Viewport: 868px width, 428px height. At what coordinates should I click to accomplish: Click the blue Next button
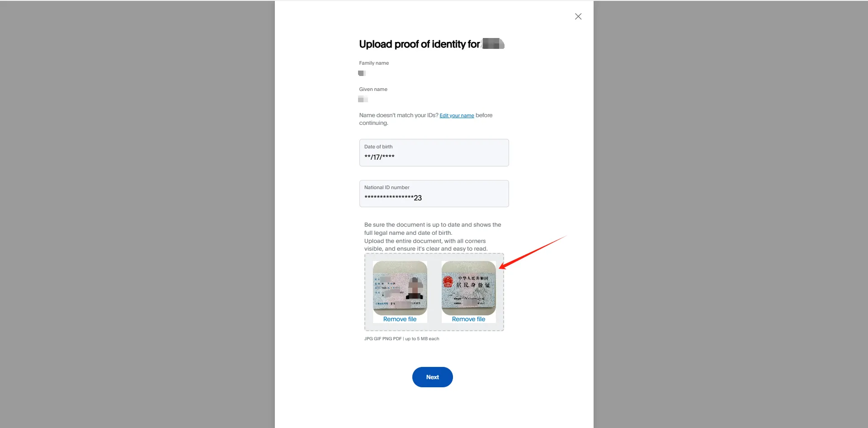click(x=432, y=377)
